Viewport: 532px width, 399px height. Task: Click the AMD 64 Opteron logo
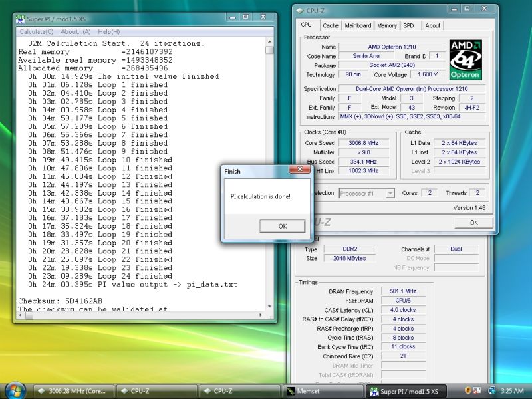pyautogui.click(x=465, y=60)
